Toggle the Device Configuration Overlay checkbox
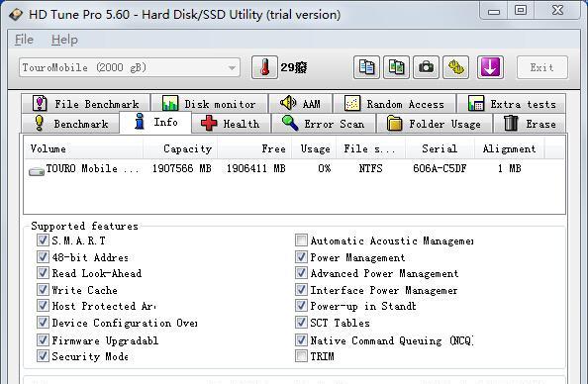Viewport: 588px width, 384px height. (43, 323)
